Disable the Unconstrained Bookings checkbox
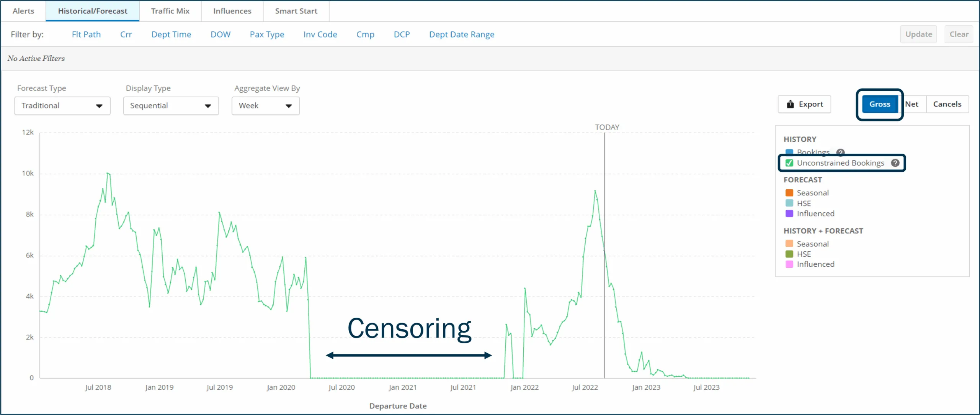Viewport: 980px width, 415px height. tap(790, 163)
